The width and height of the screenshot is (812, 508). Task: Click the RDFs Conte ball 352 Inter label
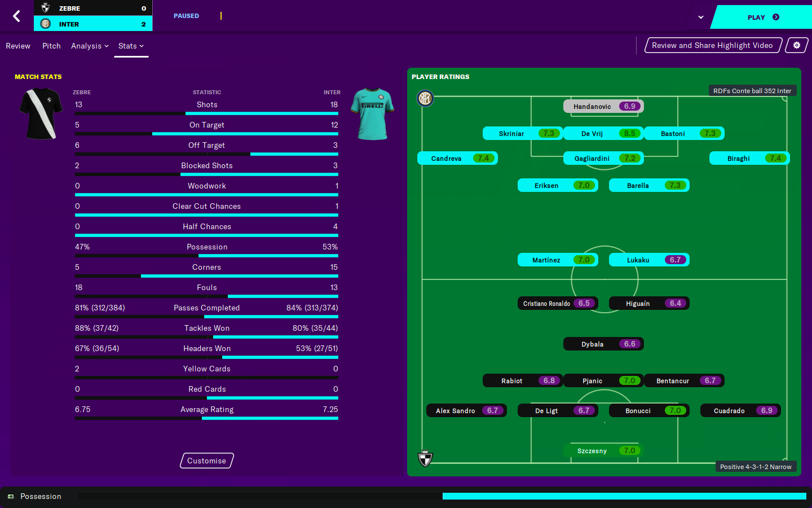point(752,90)
